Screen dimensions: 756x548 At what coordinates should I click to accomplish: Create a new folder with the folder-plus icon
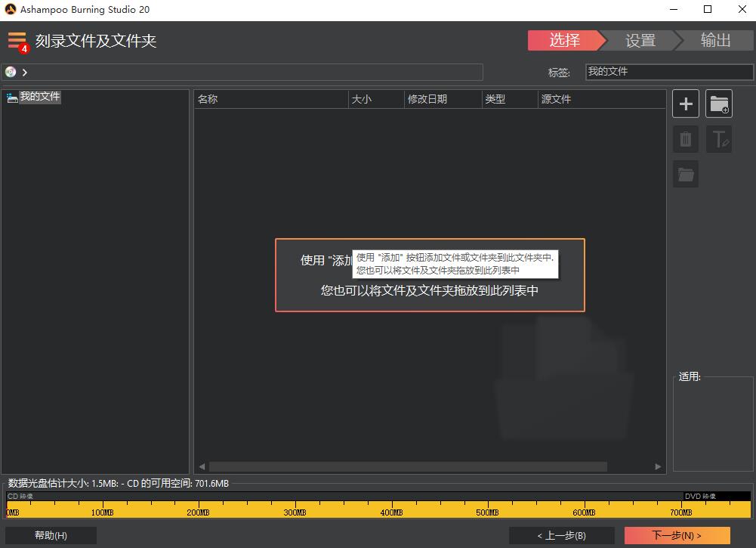718,104
